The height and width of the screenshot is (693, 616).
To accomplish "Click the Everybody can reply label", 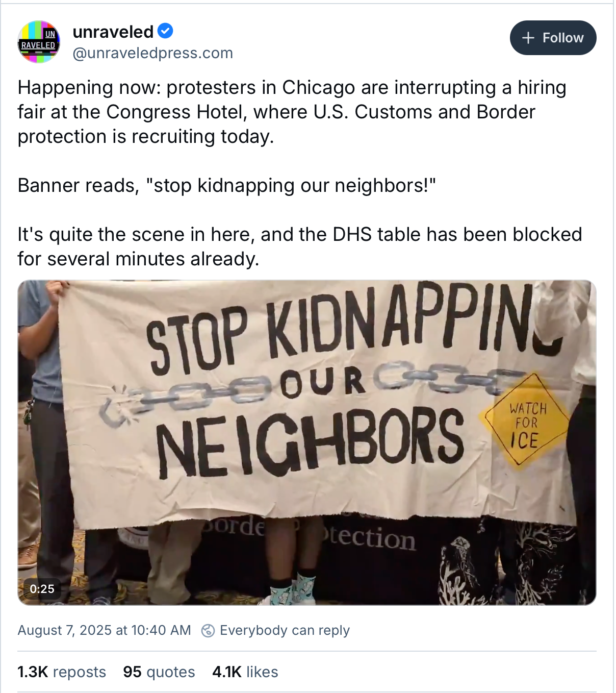I will [285, 630].
